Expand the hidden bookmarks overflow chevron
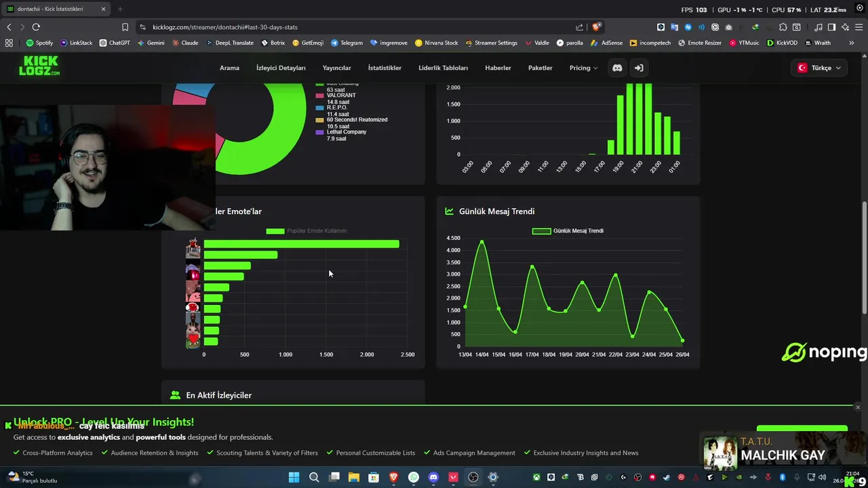The width and height of the screenshot is (868, 488). [851, 43]
